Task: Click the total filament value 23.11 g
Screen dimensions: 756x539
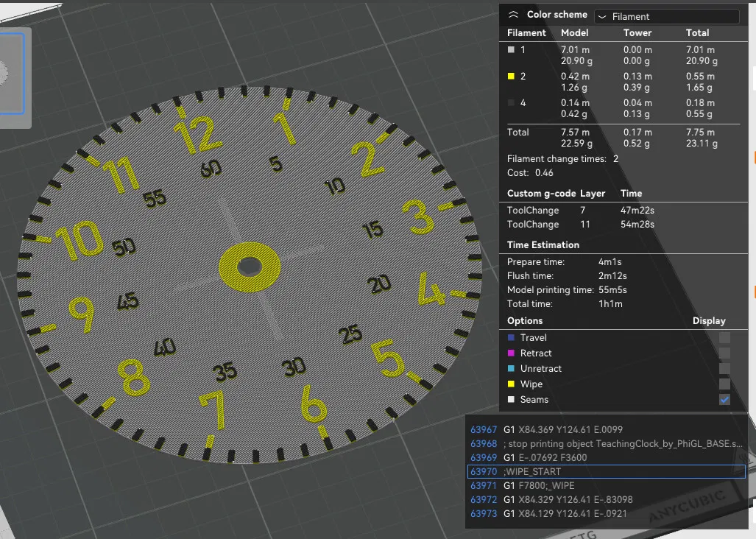Action: tap(702, 143)
